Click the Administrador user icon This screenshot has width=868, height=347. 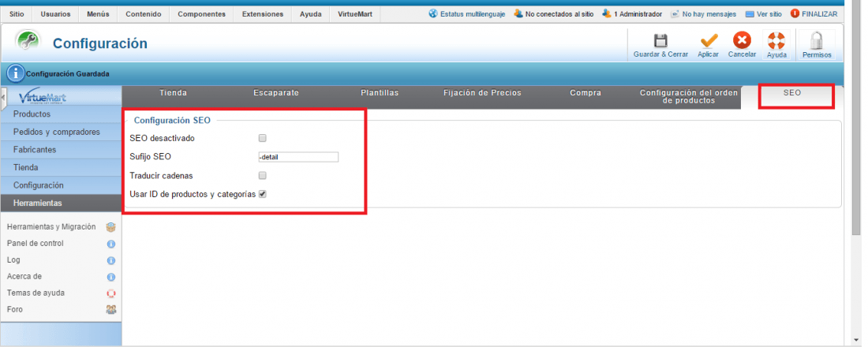(x=607, y=13)
